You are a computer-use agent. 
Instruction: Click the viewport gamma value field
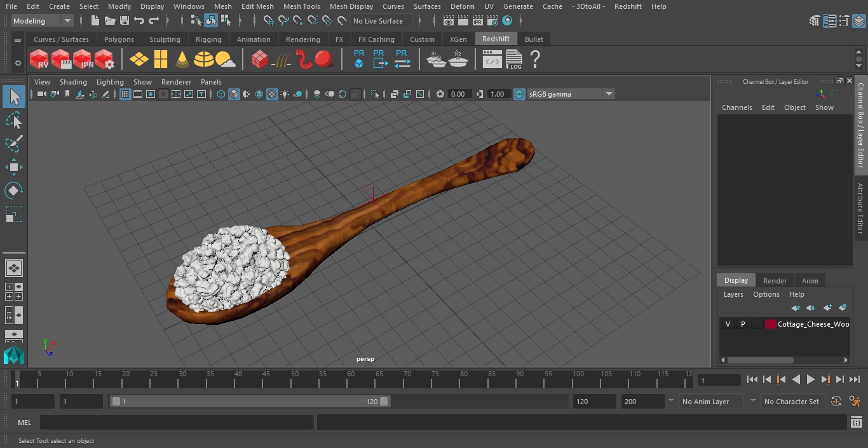point(500,94)
